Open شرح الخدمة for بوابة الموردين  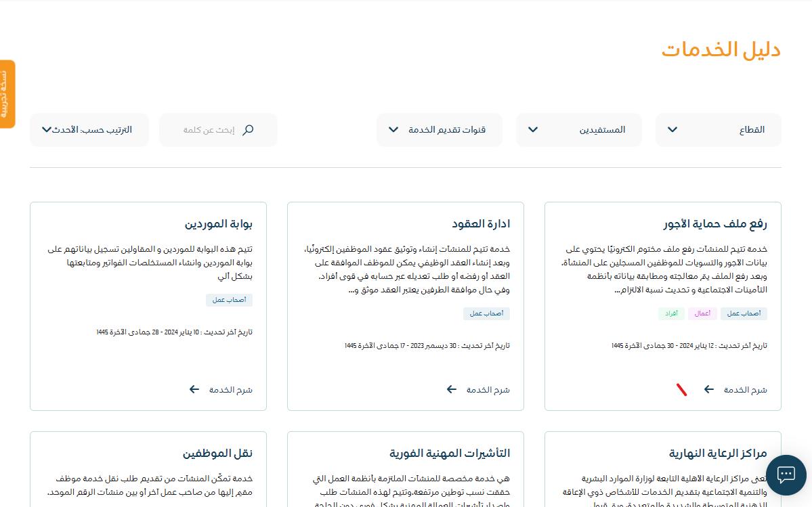[230, 390]
